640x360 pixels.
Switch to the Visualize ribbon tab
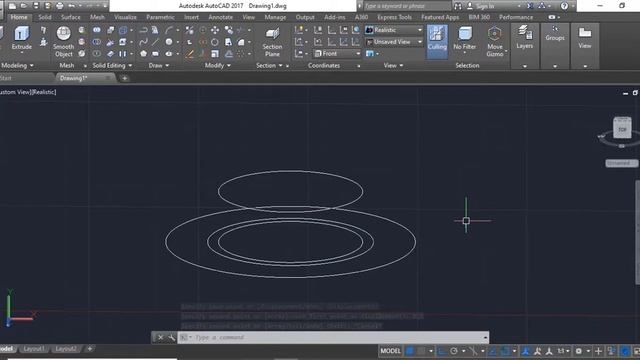[x=125, y=17]
